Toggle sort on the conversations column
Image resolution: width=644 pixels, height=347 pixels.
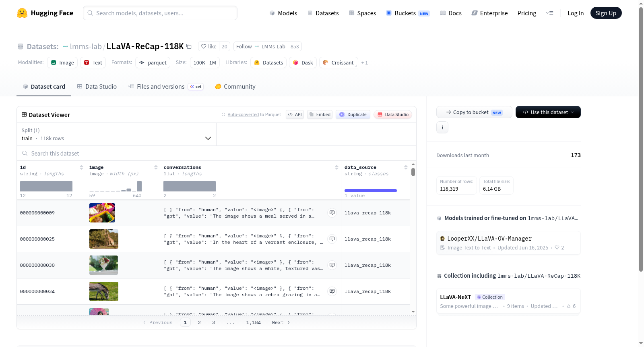pos(336,167)
